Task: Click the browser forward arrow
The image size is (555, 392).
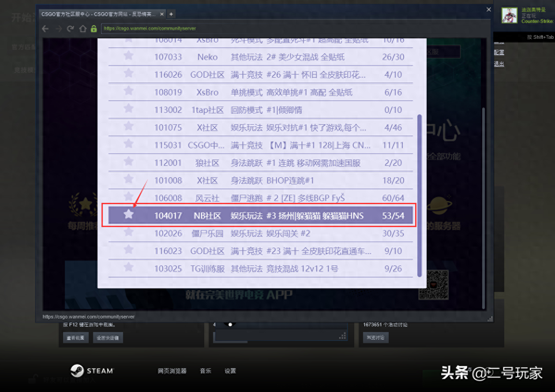Action: pyautogui.click(x=58, y=28)
